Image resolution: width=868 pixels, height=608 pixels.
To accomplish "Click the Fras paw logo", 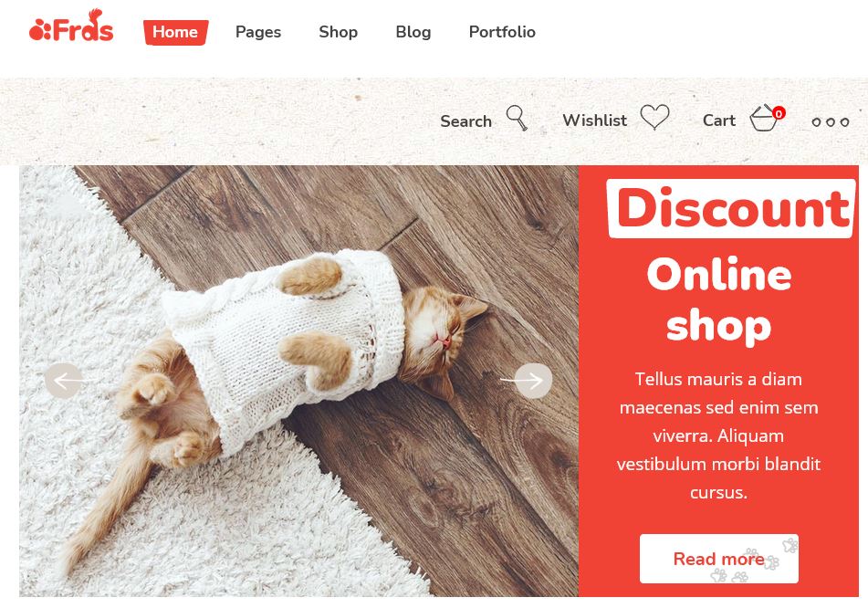I will click(x=71, y=26).
